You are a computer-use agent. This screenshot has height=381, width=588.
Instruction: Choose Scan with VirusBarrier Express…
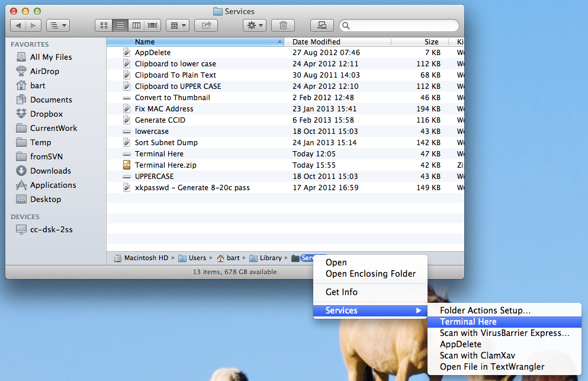505,333
